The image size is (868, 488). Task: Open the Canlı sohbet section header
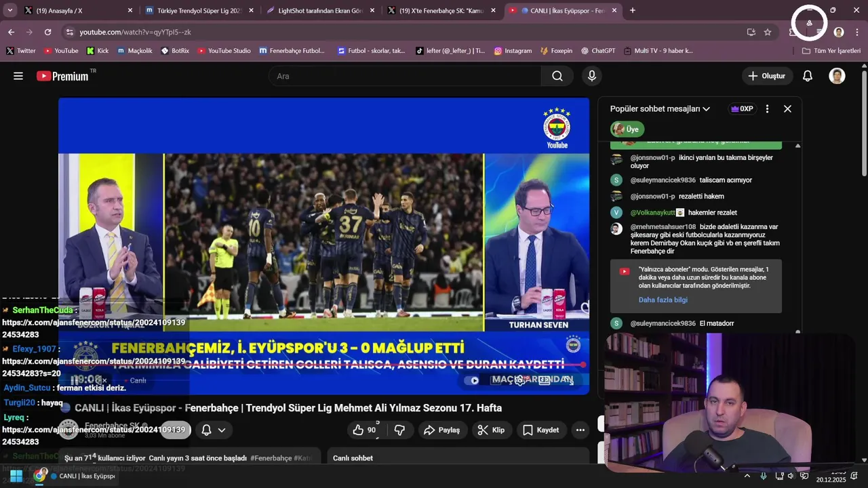click(353, 458)
